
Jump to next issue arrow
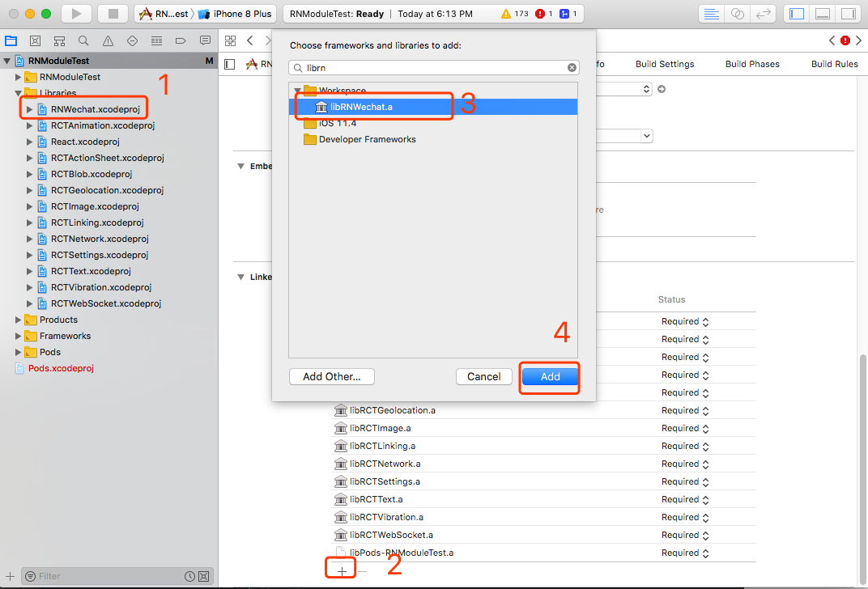coord(858,40)
